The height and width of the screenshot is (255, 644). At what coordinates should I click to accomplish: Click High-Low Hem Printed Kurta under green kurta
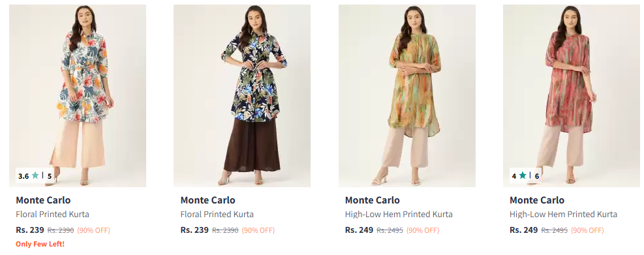pos(399,215)
